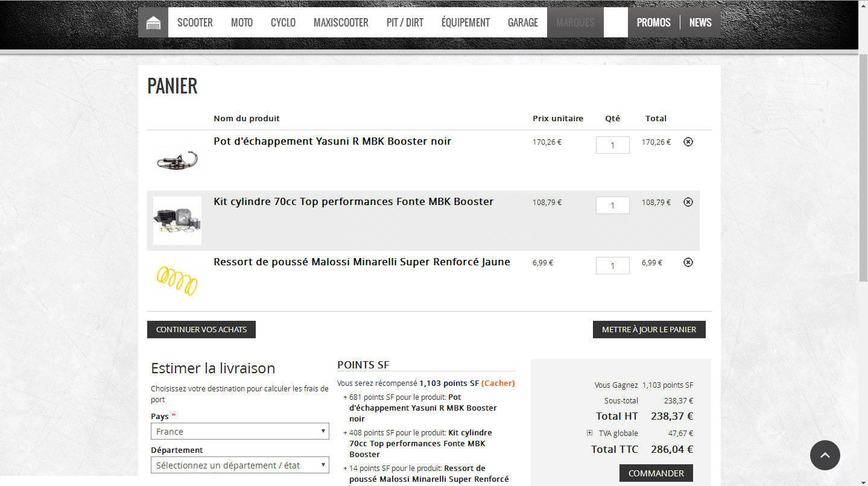Open the home garage icon
The height and width of the screenshot is (486, 868).
(153, 23)
